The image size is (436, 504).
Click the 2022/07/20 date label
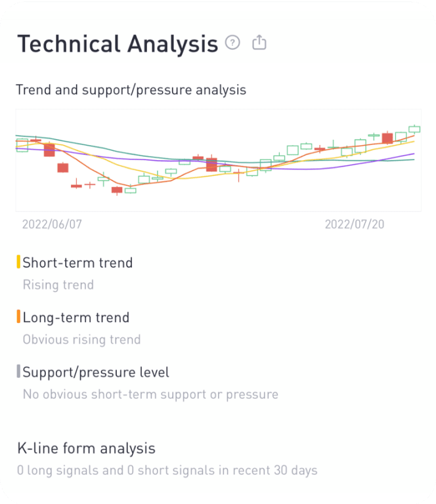click(355, 224)
